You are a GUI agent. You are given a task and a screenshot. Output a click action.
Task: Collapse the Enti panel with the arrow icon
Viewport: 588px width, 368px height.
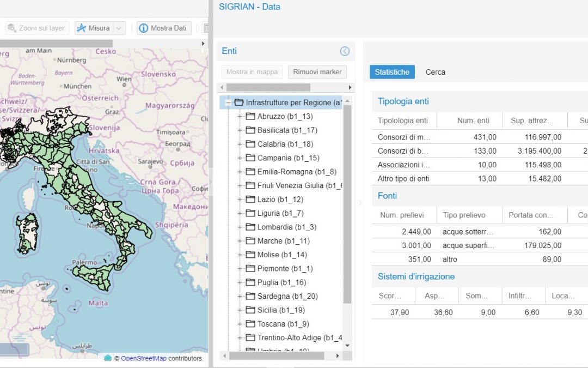(x=345, y=51)
